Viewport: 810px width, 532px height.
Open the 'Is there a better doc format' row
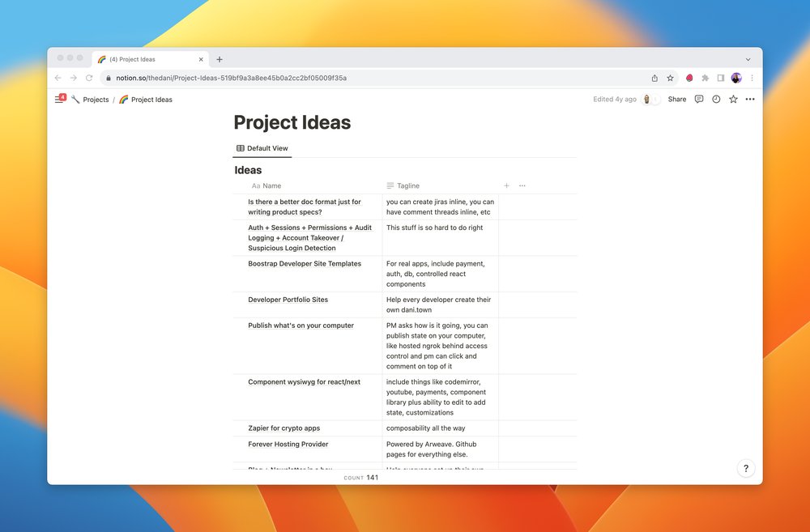tap(305, 206)
